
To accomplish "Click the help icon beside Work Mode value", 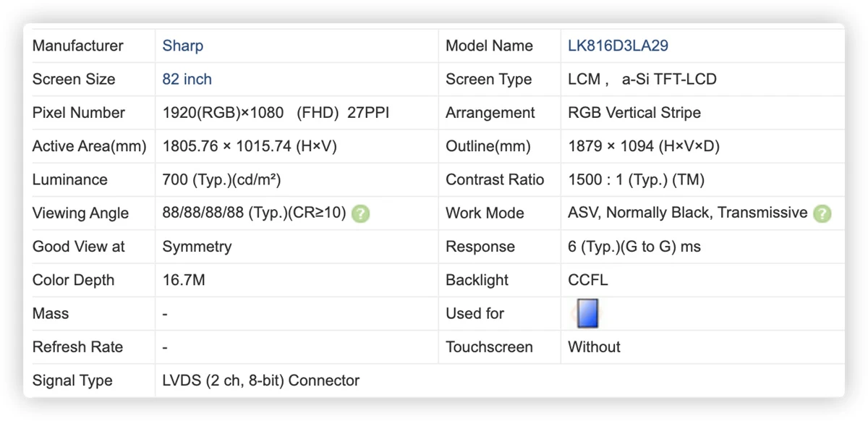I will 822,213.
